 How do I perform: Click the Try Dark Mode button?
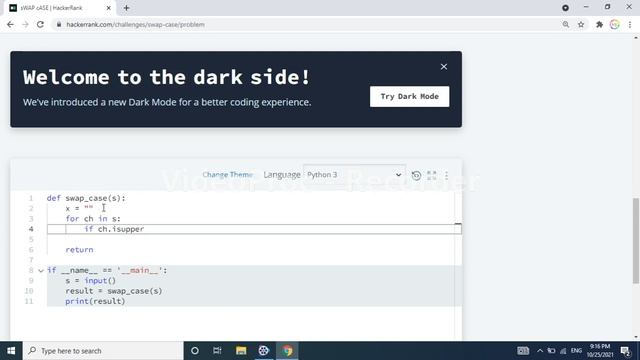(x=409, y=96)
